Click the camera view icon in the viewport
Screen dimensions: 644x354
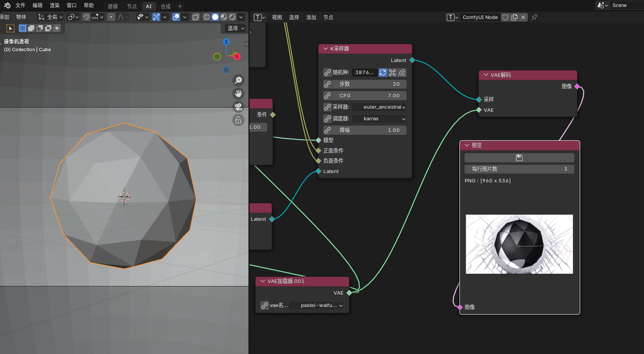click(238, 107)
